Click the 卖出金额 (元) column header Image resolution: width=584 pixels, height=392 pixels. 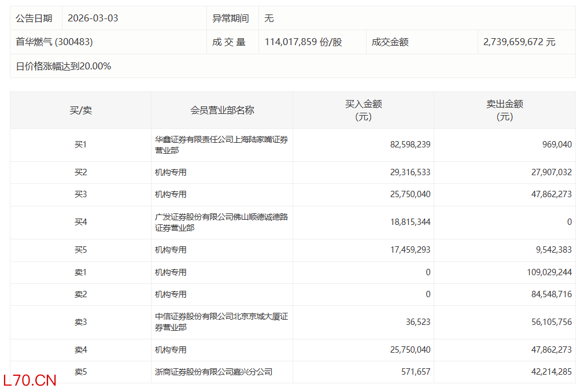pyautogui.click(x=504, y=110)
